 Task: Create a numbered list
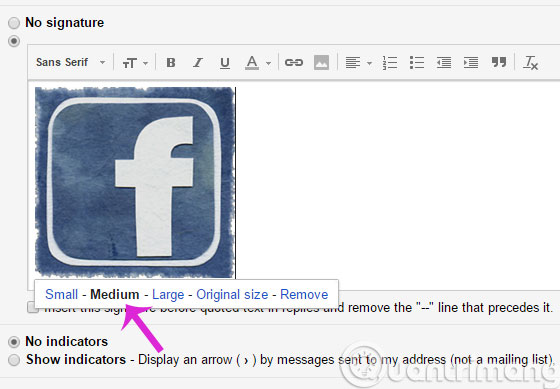point(390,63)
